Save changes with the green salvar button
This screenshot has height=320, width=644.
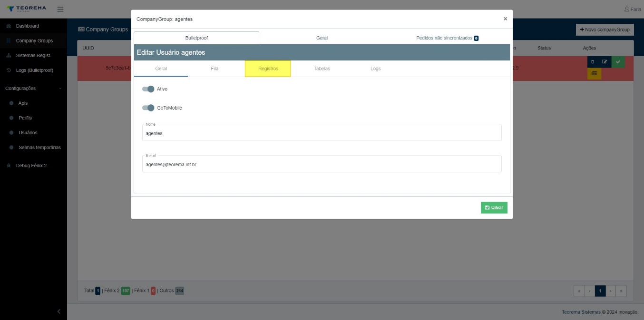(494, 208)
